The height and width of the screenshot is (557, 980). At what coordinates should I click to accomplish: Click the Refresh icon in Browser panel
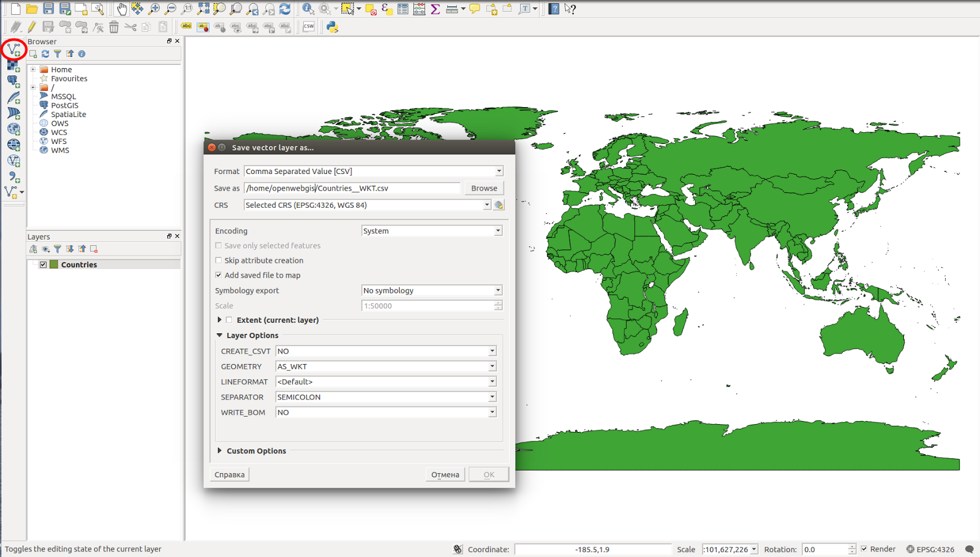[x=45, y=54]
